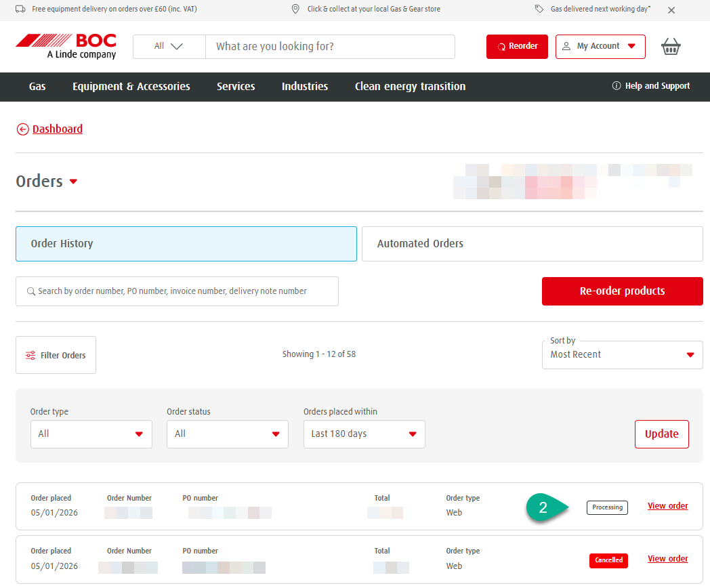Click the Re-order products button
710x588 pixels.
[621, 291]
